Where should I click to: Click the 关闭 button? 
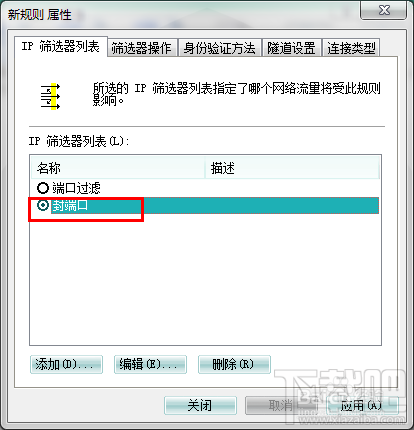point(200,405)
